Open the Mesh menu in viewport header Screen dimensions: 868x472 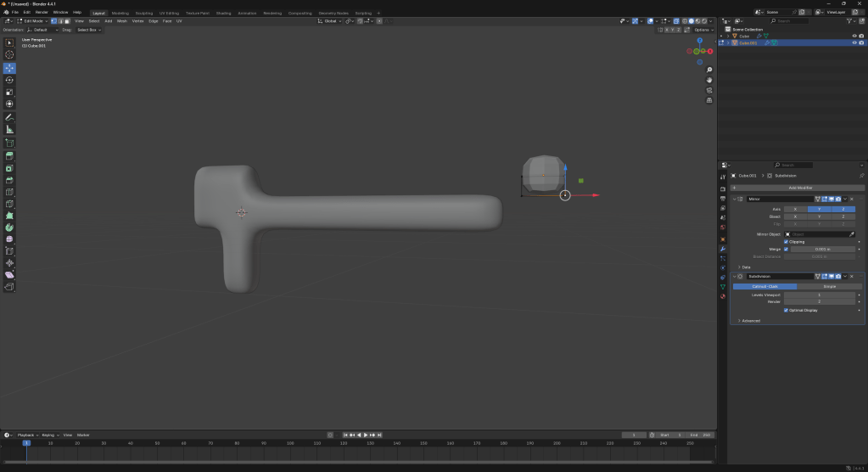pyautogui.click(x=121, y=20)
